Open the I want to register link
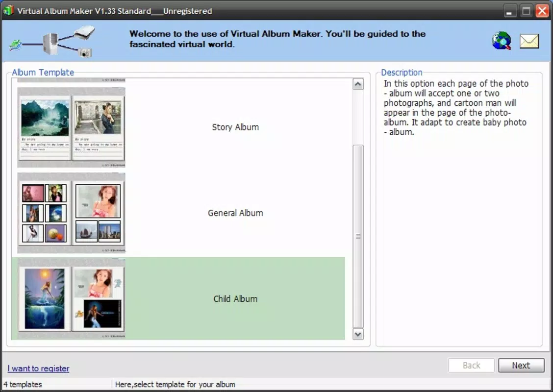 point(38,368)
